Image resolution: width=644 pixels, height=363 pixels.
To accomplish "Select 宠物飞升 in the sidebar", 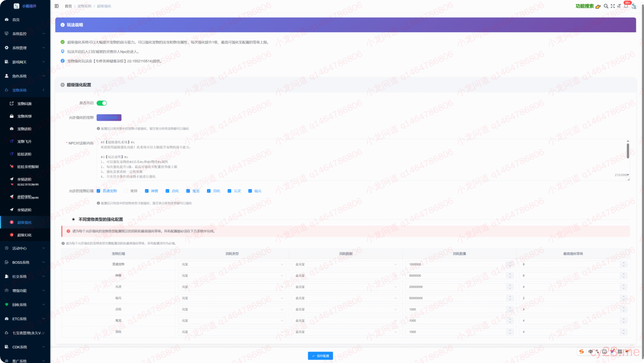I will (x=24, y=142).
